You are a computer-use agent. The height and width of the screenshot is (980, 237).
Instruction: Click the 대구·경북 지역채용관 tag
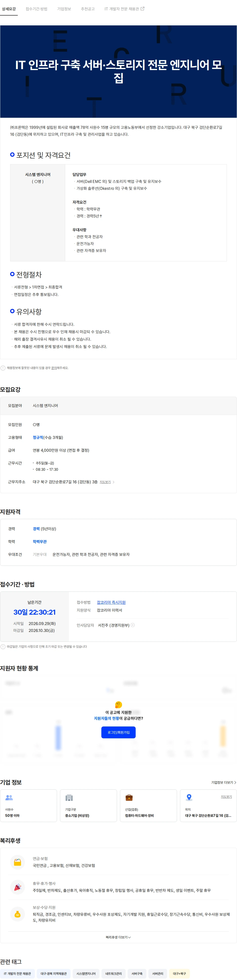pos(54,974)
